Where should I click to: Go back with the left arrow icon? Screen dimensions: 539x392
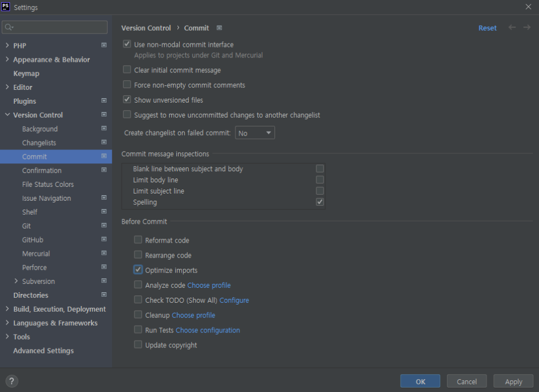click(512, 27)
